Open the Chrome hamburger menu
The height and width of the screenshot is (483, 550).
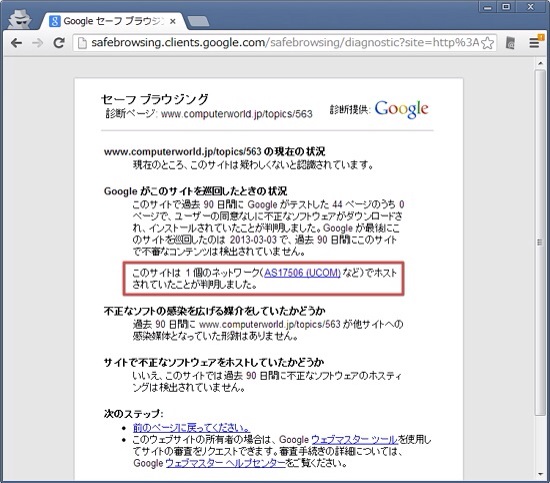[x=535, y=42]
